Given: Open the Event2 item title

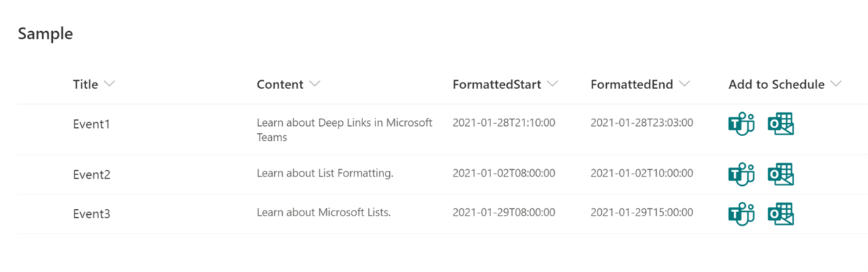Looking at the screenshot, I should pyautogui.click(x=92, y=174).
